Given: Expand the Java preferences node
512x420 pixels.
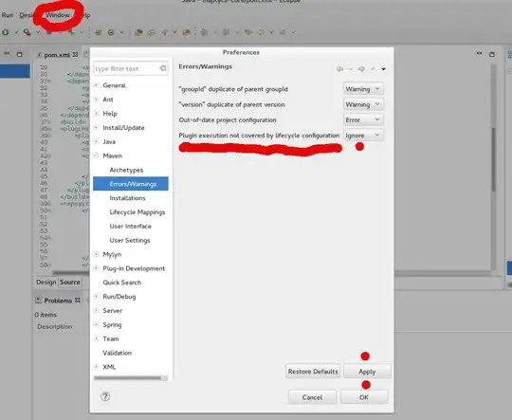Looking at the screenshot, I should pyautogui.click(x=97, y=141).
